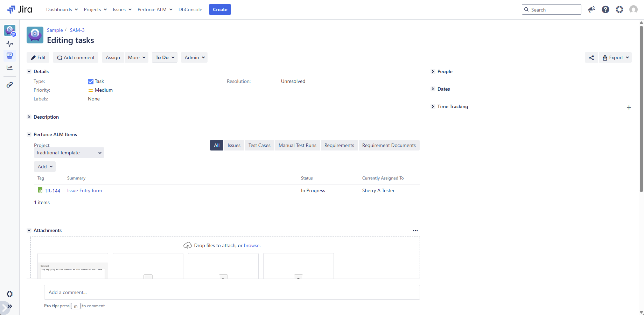This screenshot has width=644, height=315.
Task: Open the attachments three-dot options menu
Action: [x=415, y=231]
